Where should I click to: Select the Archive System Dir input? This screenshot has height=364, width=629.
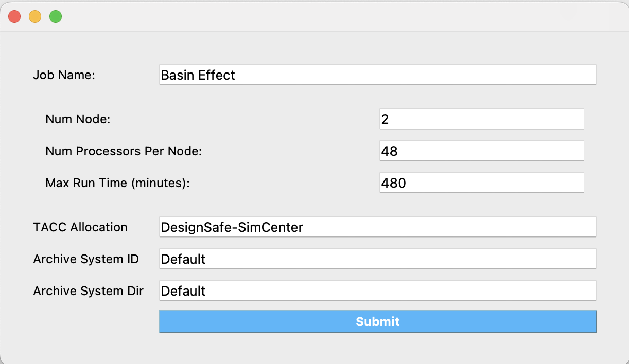click(x=377, y=291)
